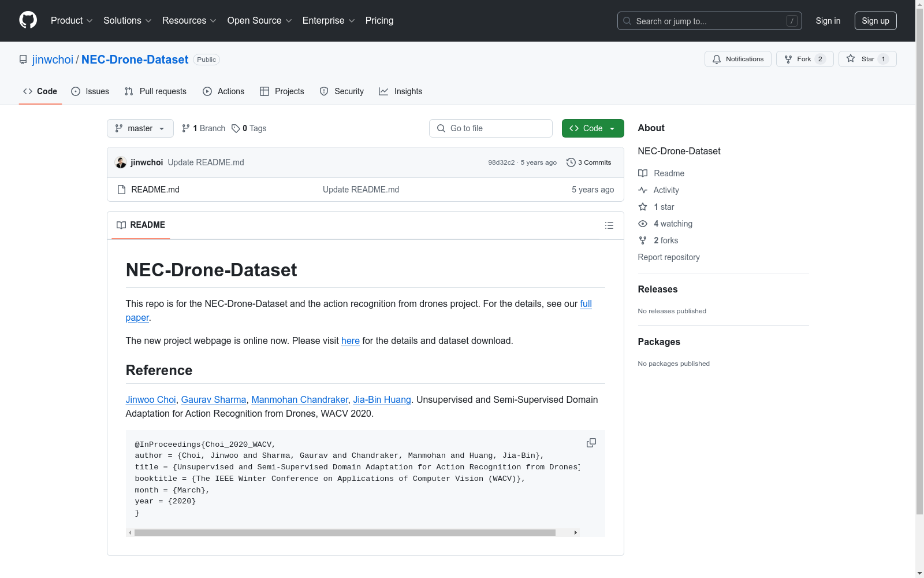Click the Notifications bell button

click(737, 59)
